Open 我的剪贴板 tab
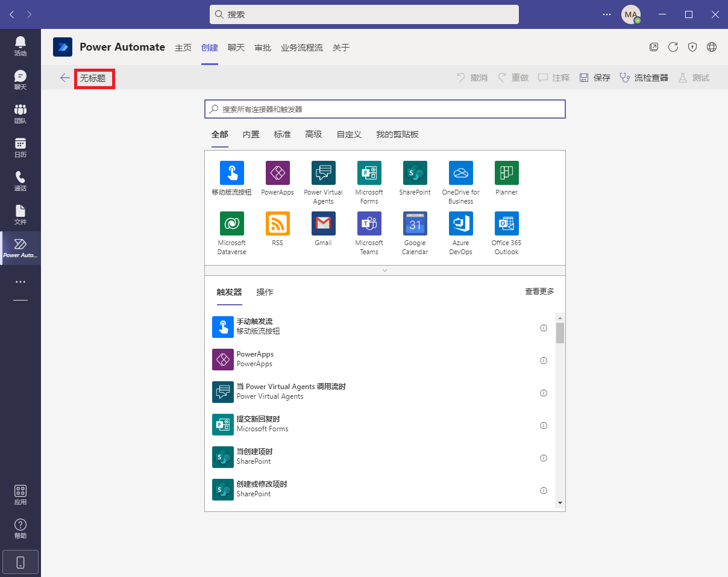 (x=397, y=134)
